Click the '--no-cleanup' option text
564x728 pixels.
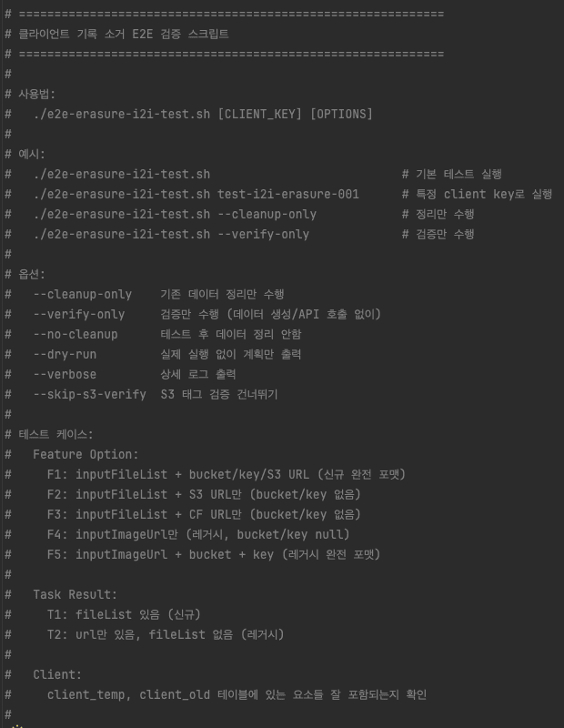click(75, 335)
